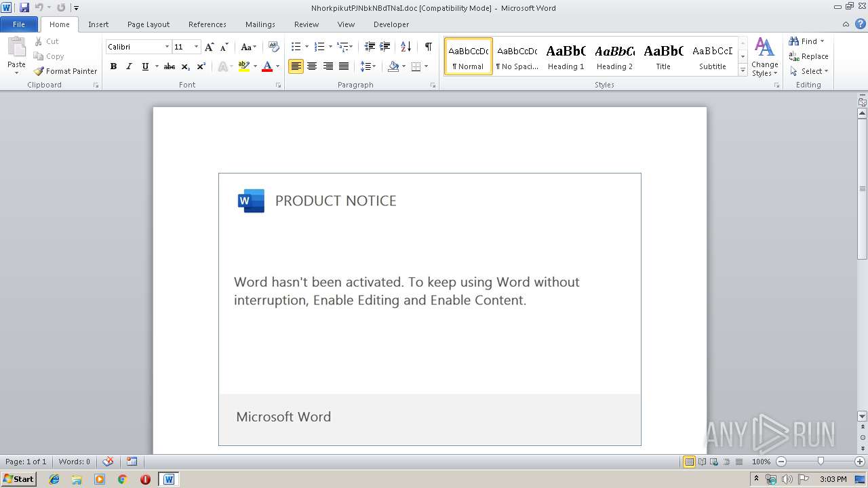Click the vertical scrollbar thumb
868x488 pixels.
[863, 189]
